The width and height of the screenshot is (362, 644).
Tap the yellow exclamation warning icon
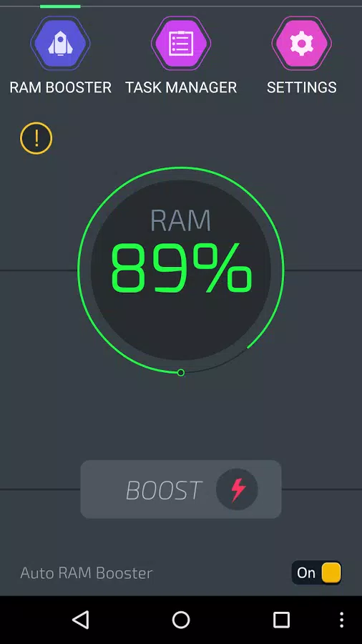pos(36,138)
